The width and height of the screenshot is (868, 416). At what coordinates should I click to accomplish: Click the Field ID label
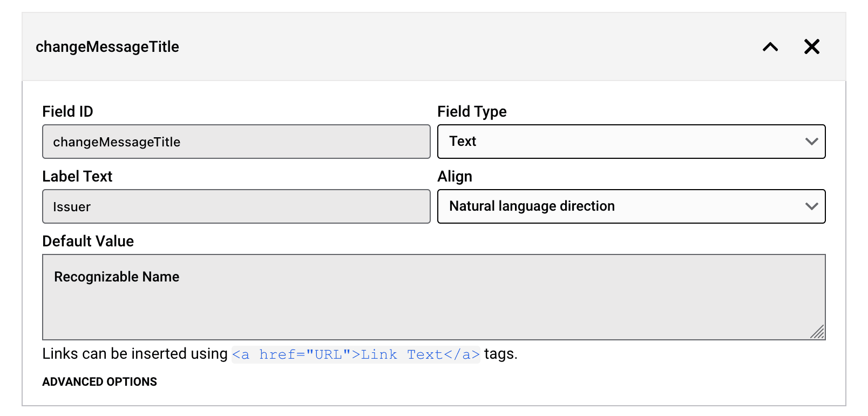tap(67, 111)
